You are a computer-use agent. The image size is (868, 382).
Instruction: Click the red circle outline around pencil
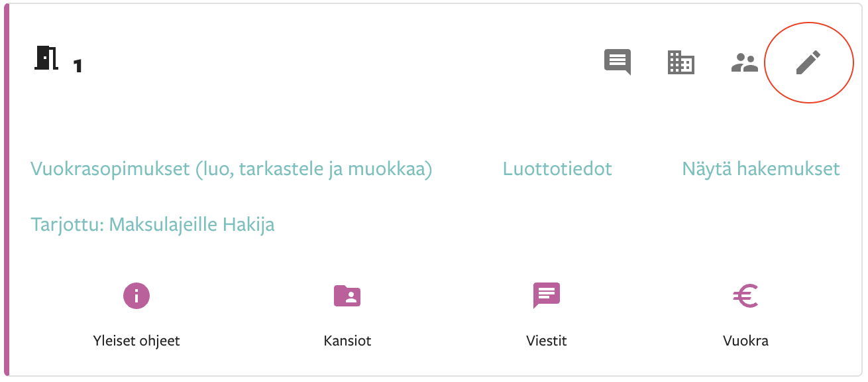(x=808, y=63)
